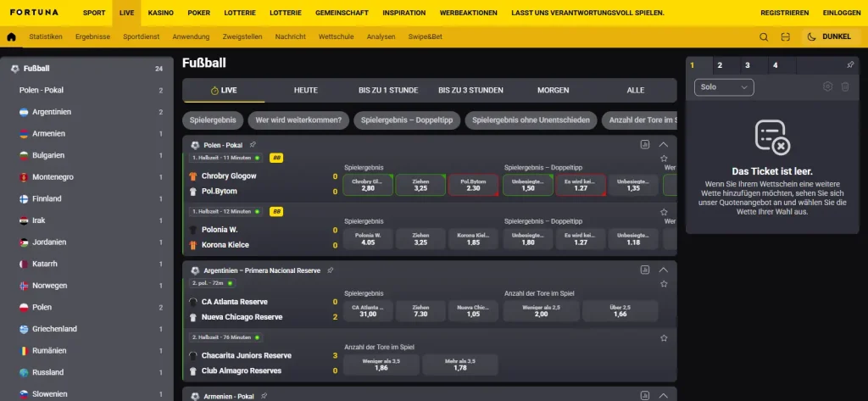Pin the Argentinien Primera Nacional Reserve league

point(330,270)
